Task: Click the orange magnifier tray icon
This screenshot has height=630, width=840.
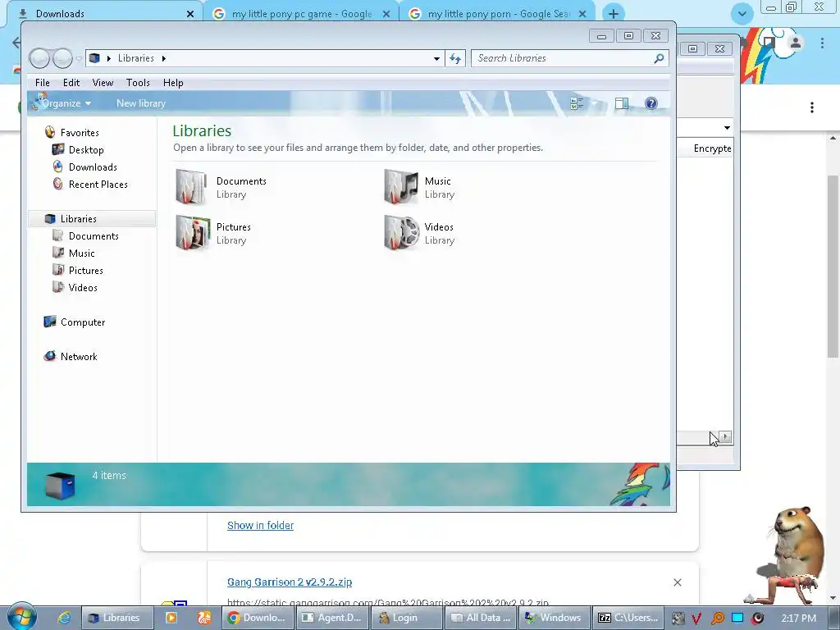Action: point(717,619)
